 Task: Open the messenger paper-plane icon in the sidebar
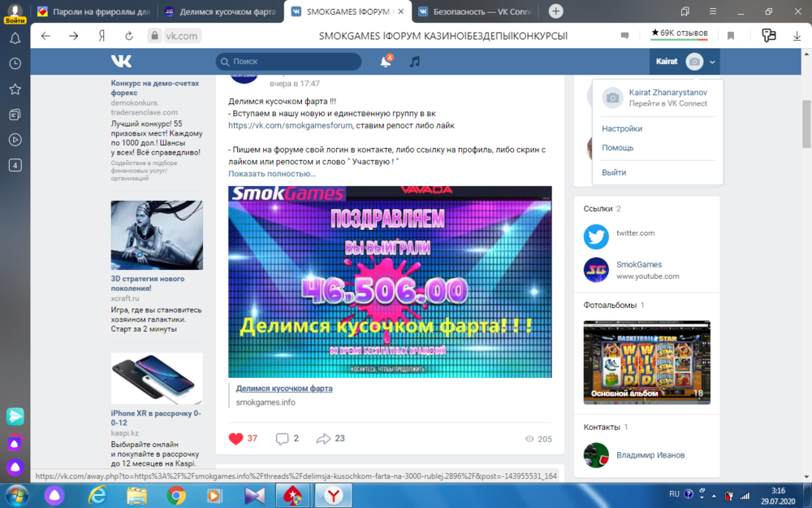15,416
